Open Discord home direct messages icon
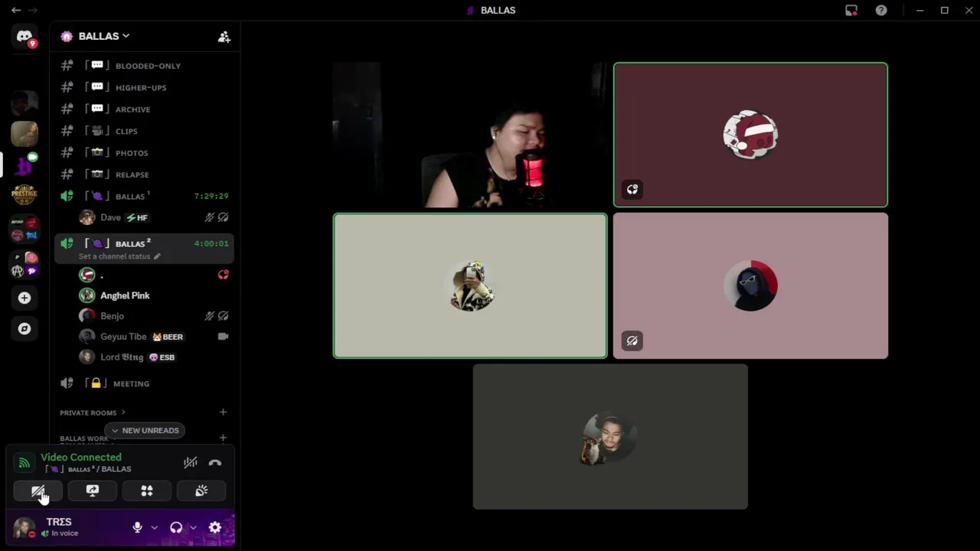This screenshot has height=551, width=980. coord(24,37)
